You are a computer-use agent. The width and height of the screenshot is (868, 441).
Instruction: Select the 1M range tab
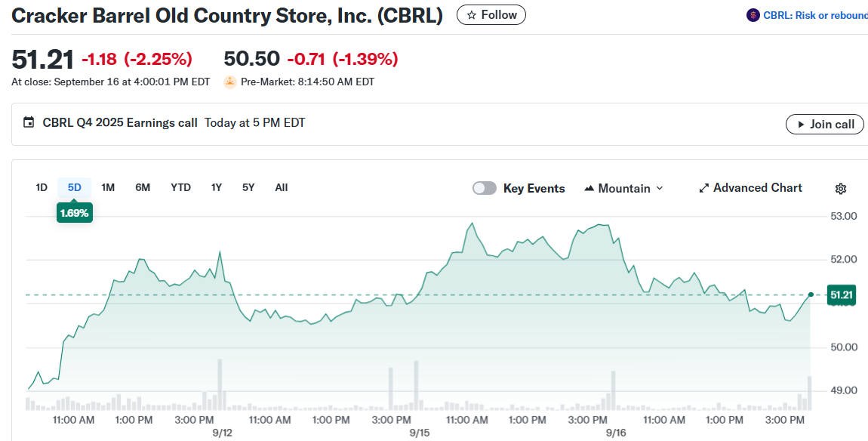click(x=108, y=188)
